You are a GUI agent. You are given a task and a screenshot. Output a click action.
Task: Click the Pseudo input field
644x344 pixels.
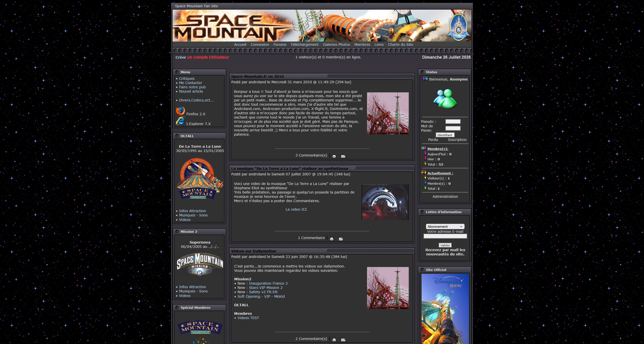pos(453,122)
